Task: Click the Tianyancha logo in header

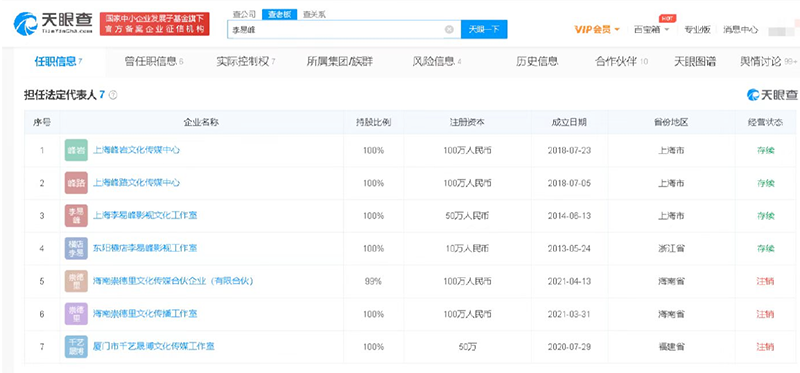Action: point(53,23)
